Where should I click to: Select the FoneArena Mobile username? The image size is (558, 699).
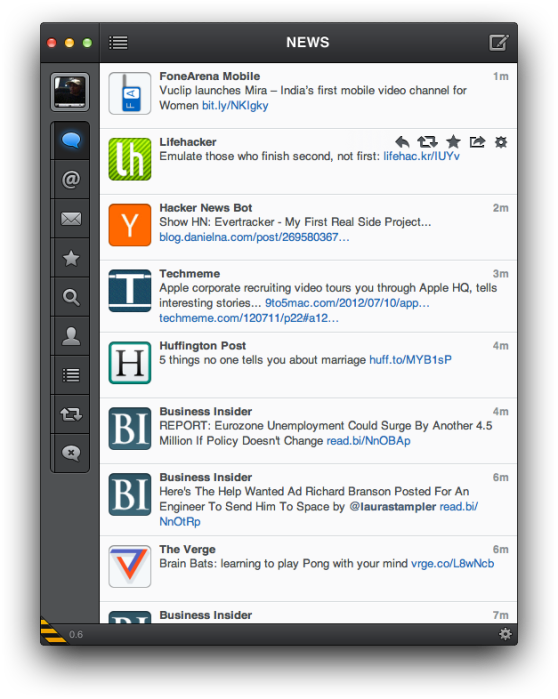pyautogui.click(x=209, y=76)
